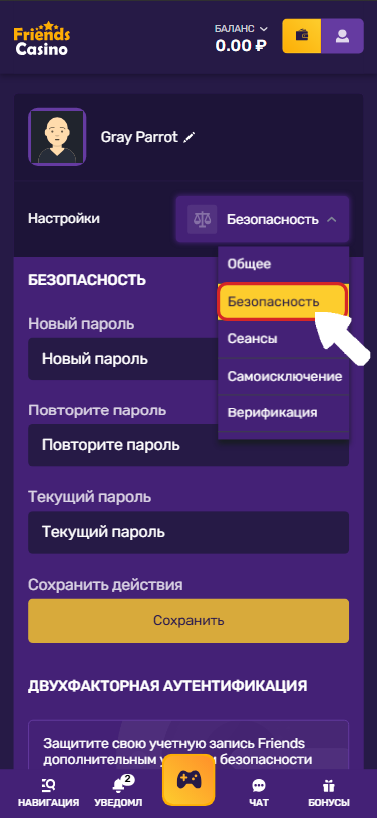377x818 pixels.
Task: Choose Сеансы in the dropdown list
Action: (x=284, y=339)
